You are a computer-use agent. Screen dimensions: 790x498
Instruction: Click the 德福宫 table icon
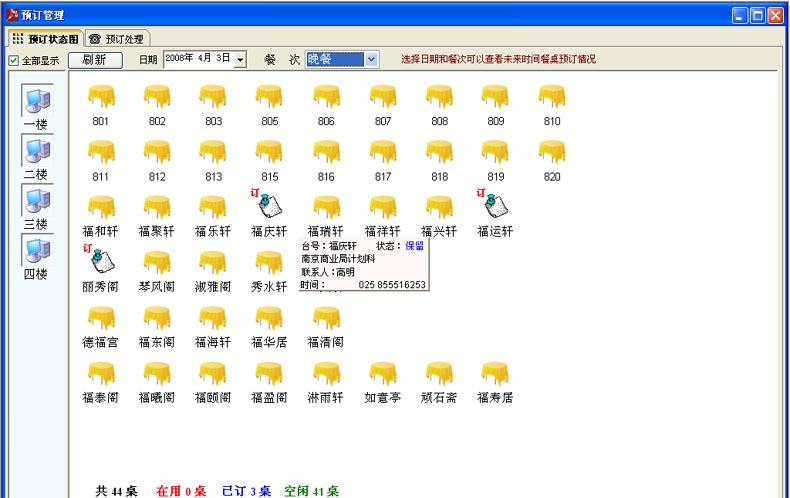tap(100, 318)
